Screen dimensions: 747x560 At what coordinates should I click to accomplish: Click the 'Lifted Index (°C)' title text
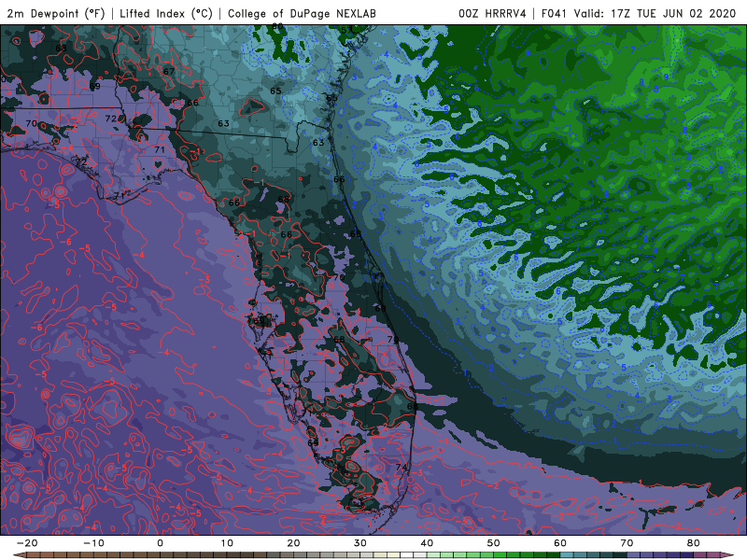(x=166, y=13)
